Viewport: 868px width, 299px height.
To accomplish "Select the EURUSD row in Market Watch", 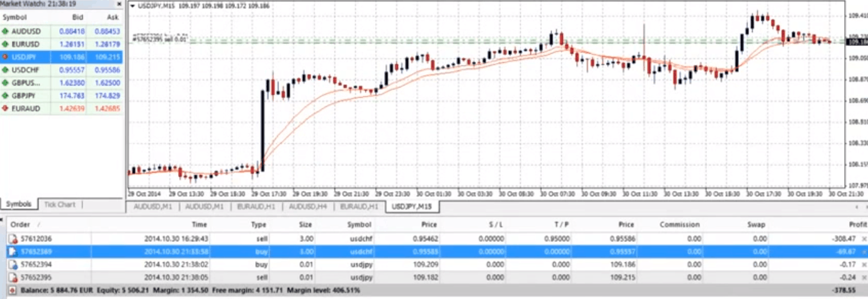I will (25, 44).
